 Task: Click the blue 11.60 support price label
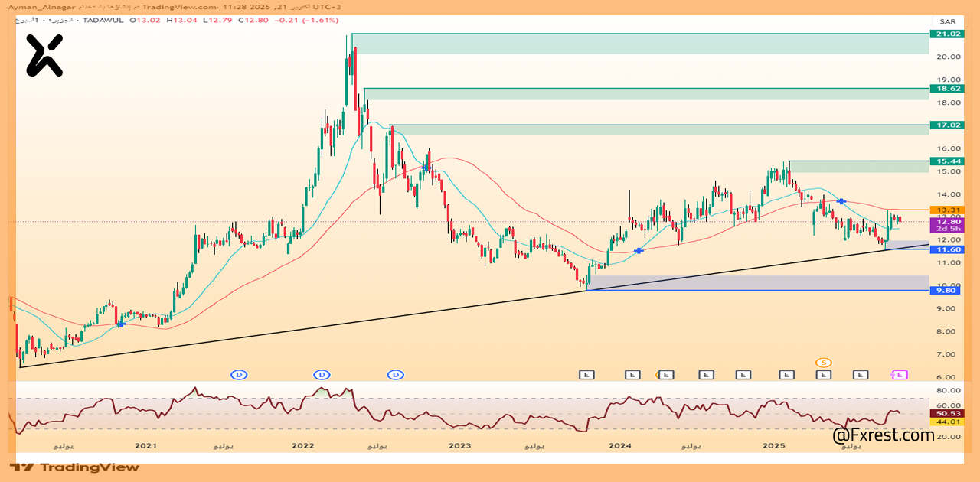(945, 249)
